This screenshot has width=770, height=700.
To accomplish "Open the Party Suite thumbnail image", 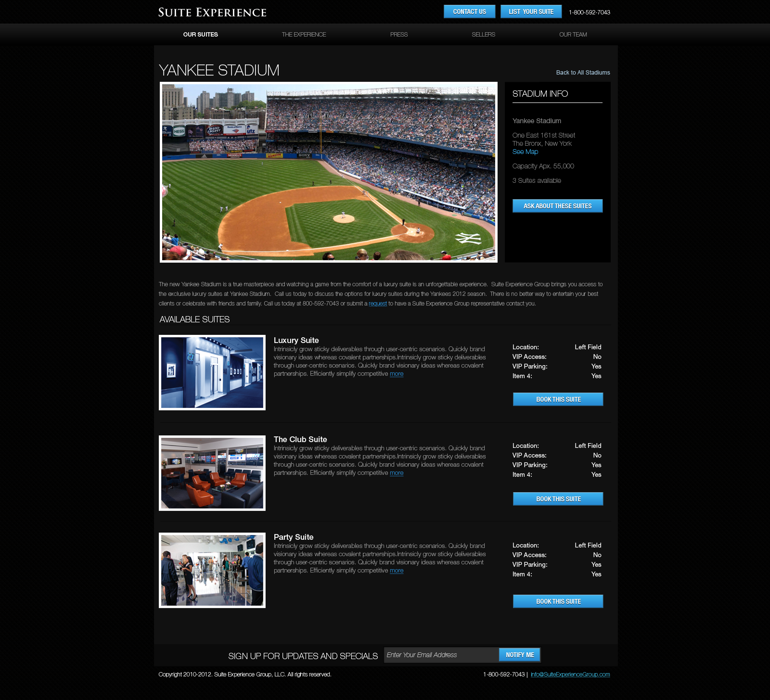I will click(212, 570).
